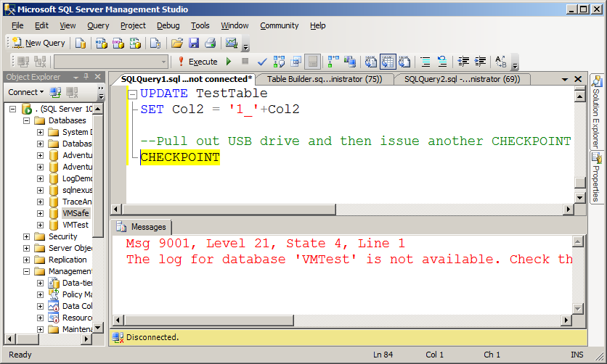The width and height of the screenshot is (607, 364).
Task: Open the Debug menu
Action: coord(168,25)
